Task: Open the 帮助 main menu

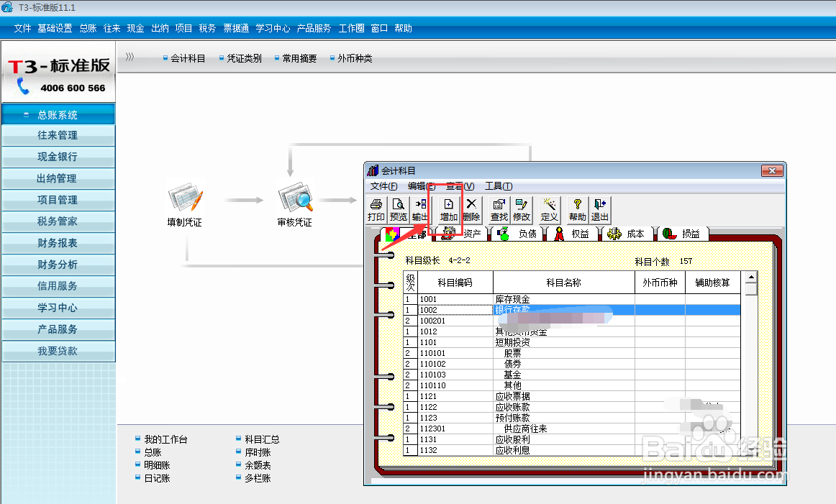Action: coord(403,28)
